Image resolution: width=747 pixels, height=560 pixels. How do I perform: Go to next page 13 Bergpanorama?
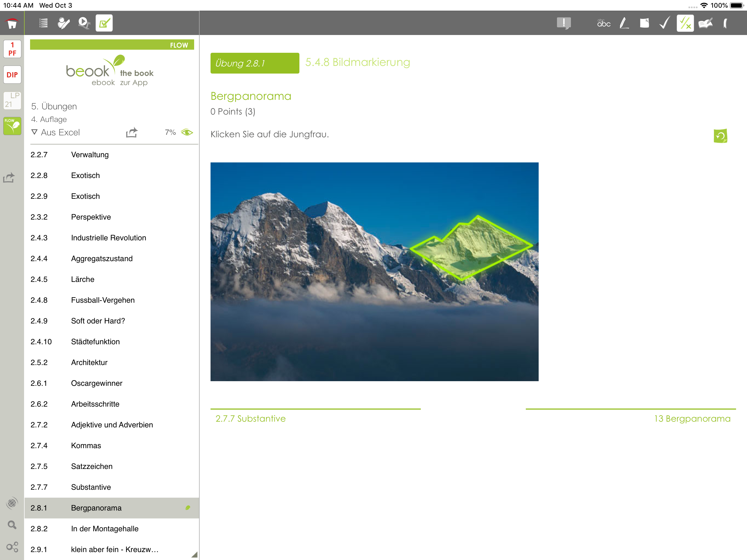point(692,418)
